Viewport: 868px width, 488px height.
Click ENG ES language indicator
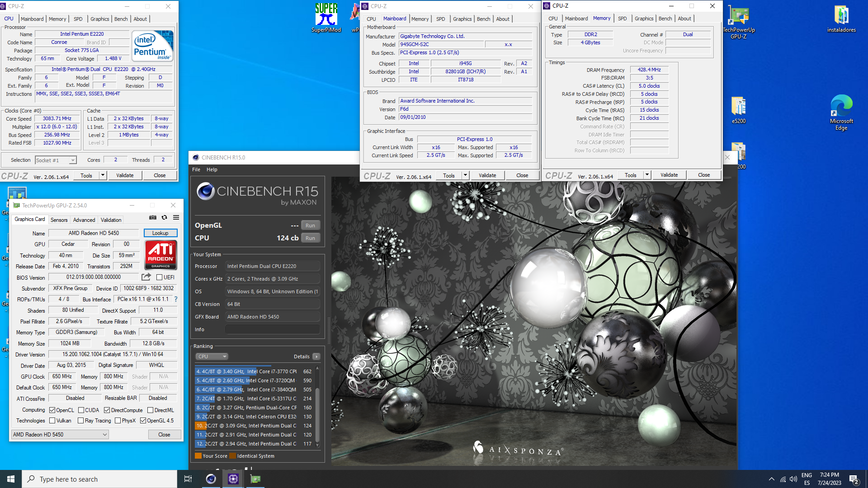[807, 479]
